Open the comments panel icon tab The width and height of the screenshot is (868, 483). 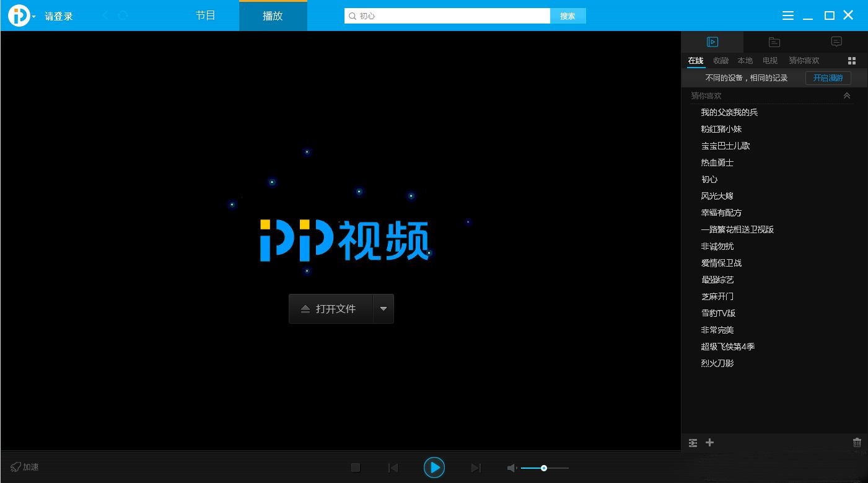tap(836, 42)
